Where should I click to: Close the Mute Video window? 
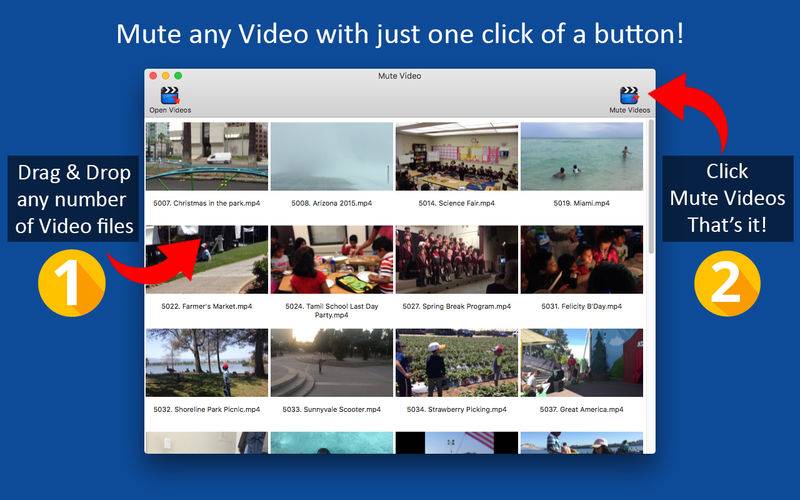tap(153, 76)
